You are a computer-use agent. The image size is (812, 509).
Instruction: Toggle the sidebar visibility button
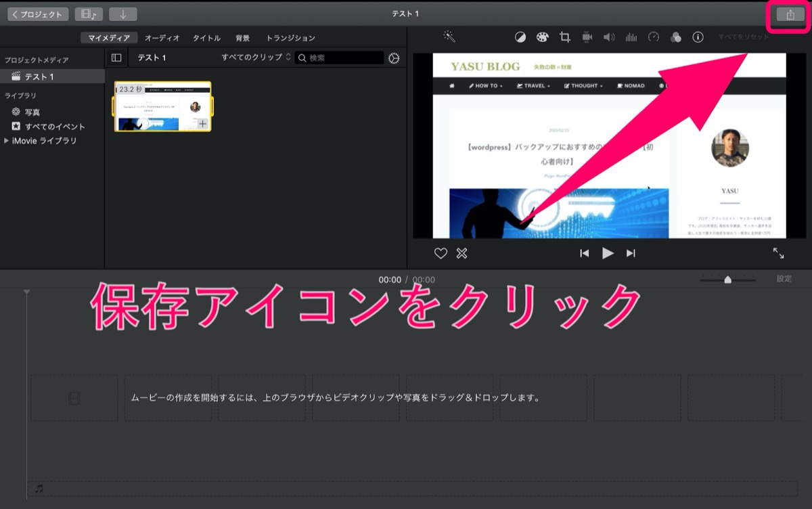pyautogui.click(x=116, y=58)
